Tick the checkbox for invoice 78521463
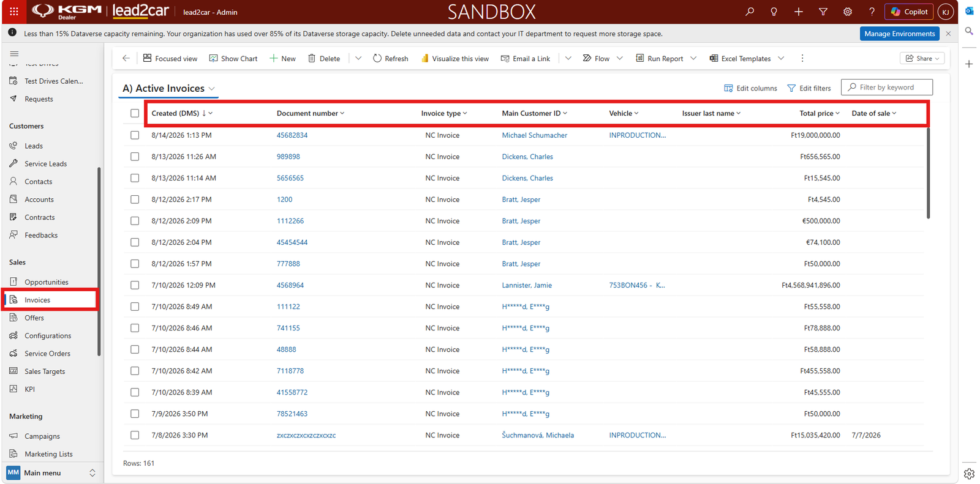Image resolution: width=980 pixels, height=484 pixels. (135, 414)
